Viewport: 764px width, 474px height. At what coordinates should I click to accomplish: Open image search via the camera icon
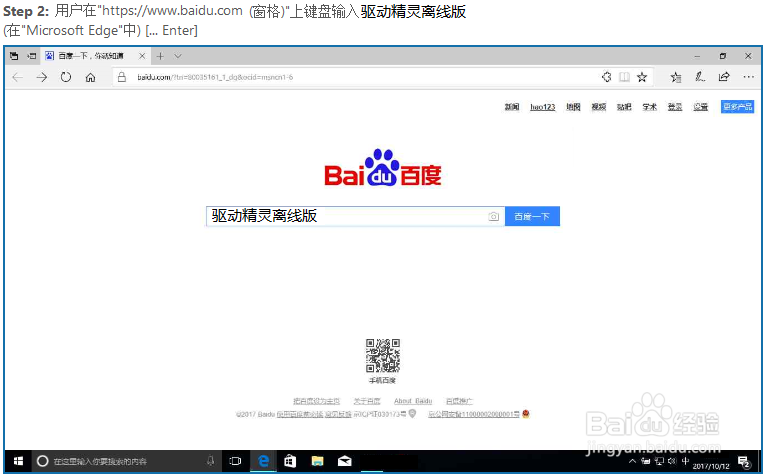click(x=494, y=216)
